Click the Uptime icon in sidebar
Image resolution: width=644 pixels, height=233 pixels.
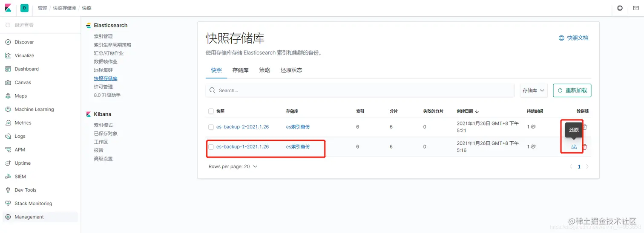click(8, 163)
